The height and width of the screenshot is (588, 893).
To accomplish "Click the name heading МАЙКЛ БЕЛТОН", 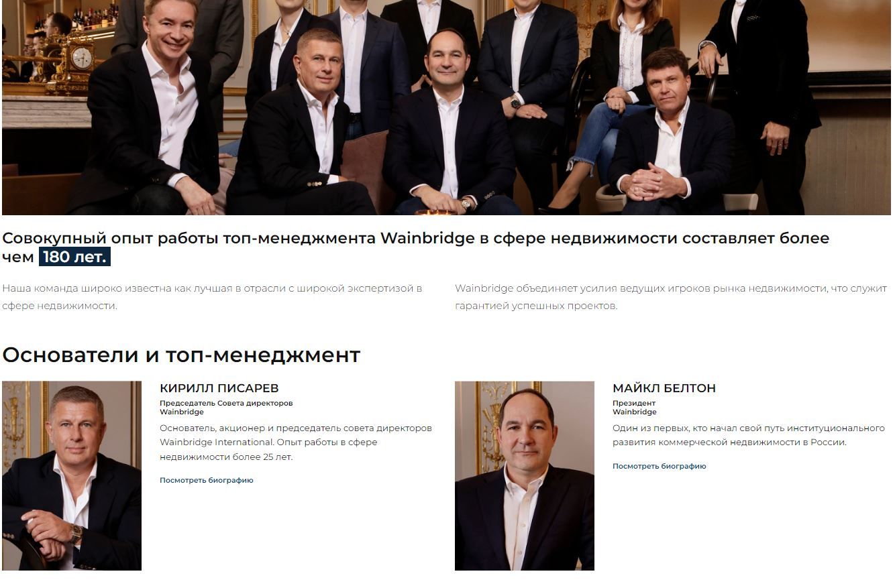I will click(664, 388).
